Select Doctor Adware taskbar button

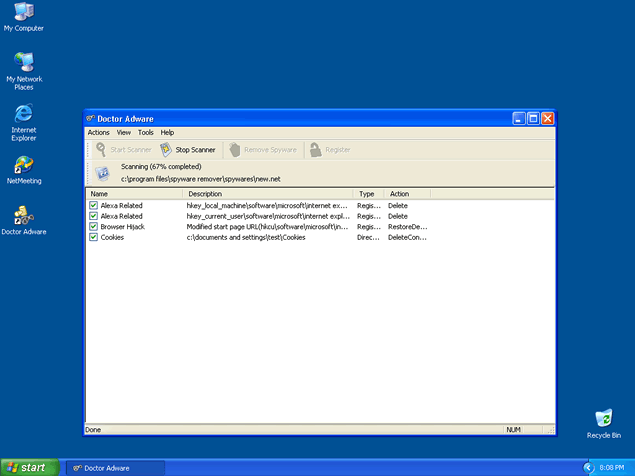112,467
